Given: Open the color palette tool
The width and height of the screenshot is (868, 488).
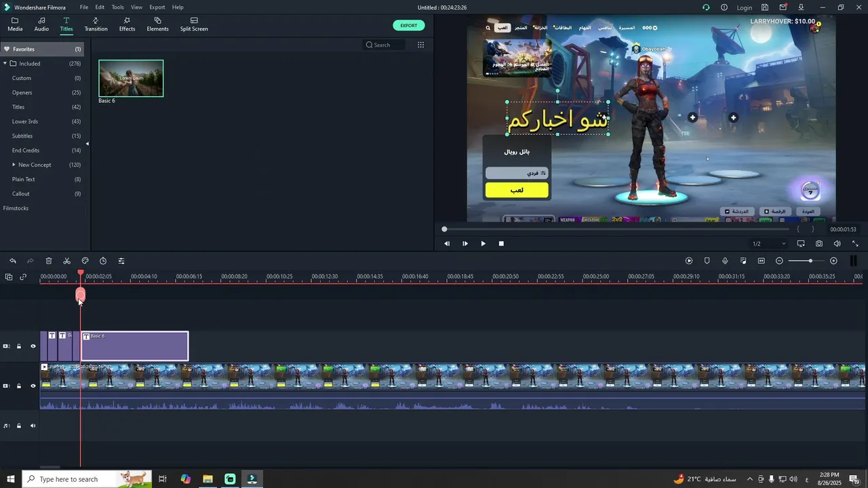Looking at the screenshot, I should coord(85,261).
